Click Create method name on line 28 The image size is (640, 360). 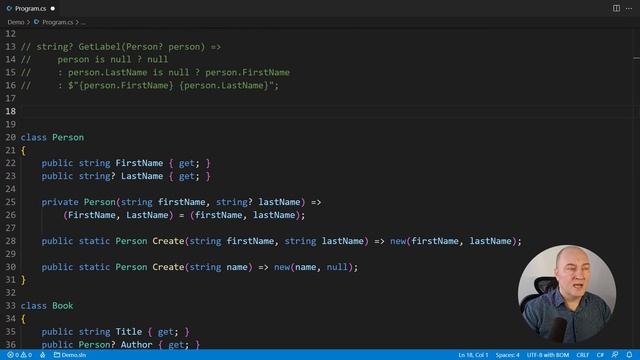tap(168, 241)
